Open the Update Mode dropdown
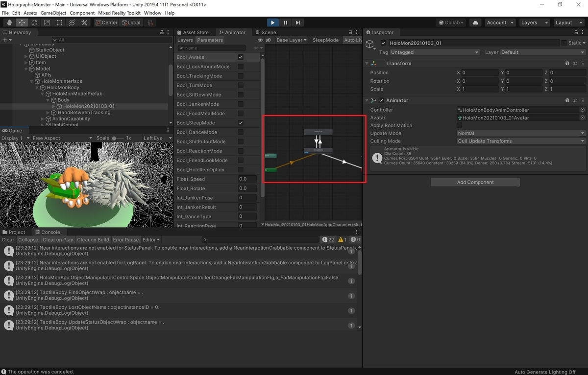The height and width of the screenshot is (375, 588). pyautogui.click(x=521, y=133)
